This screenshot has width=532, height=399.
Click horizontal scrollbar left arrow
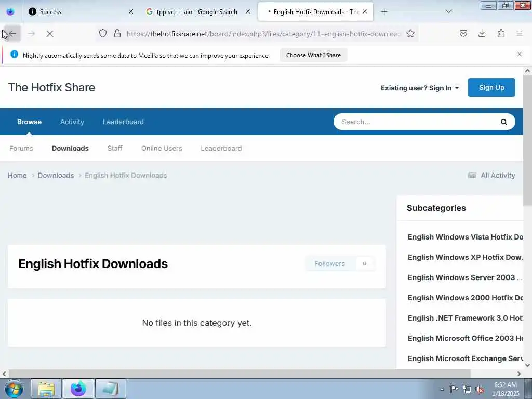point(4,374)
